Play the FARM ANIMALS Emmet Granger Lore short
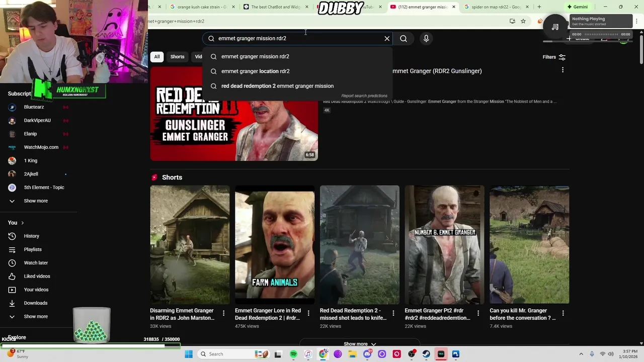Viewport: 644px width, 362px height. [275, 245]
